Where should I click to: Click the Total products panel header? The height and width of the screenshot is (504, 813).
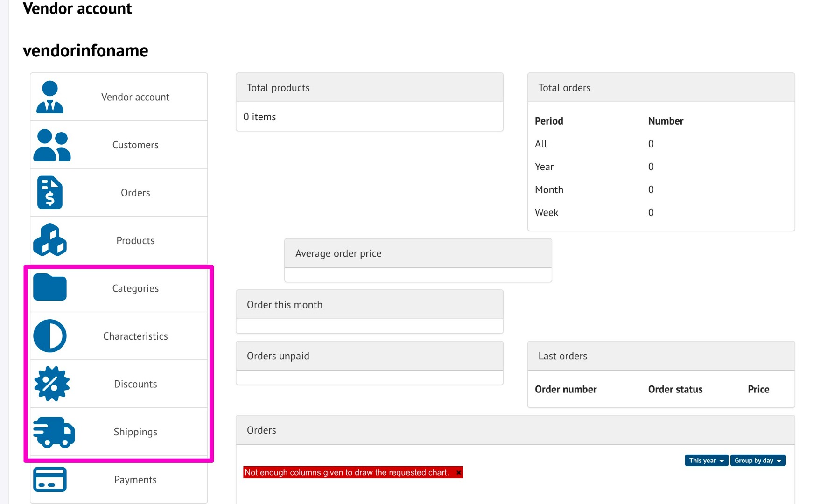(369, 88)
